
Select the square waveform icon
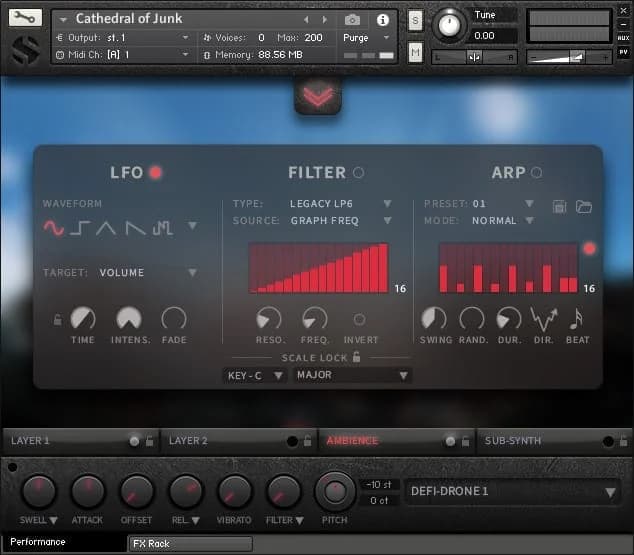81,228
